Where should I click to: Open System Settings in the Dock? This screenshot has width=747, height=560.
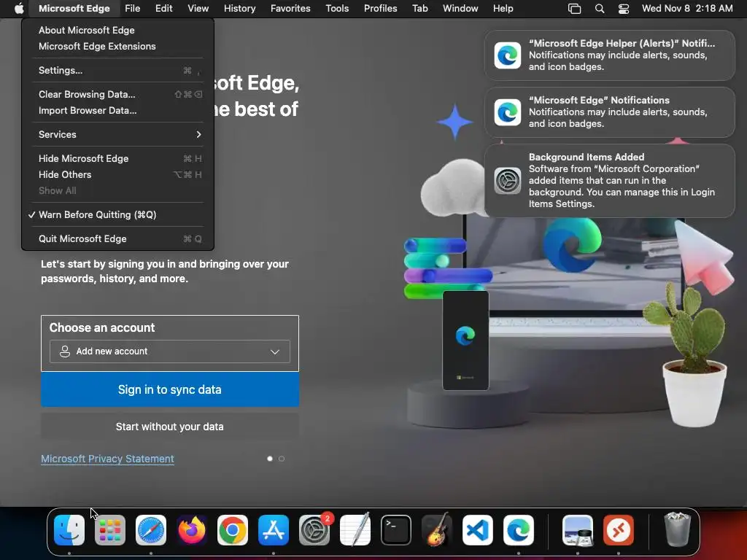pos(314,530)
